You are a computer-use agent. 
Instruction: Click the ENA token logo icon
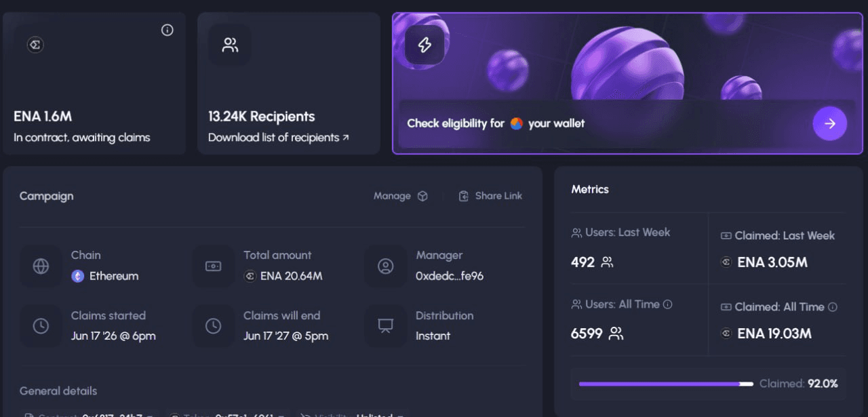tap(35, 45)
